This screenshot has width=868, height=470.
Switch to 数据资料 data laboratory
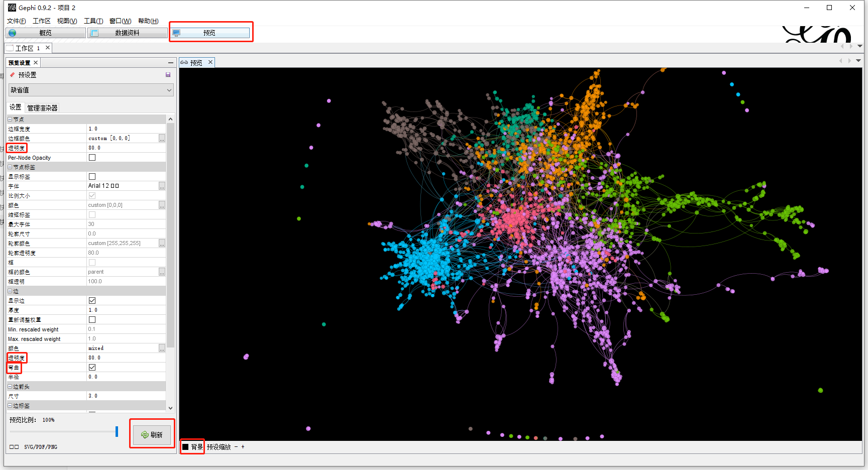[x=128, y=33]
